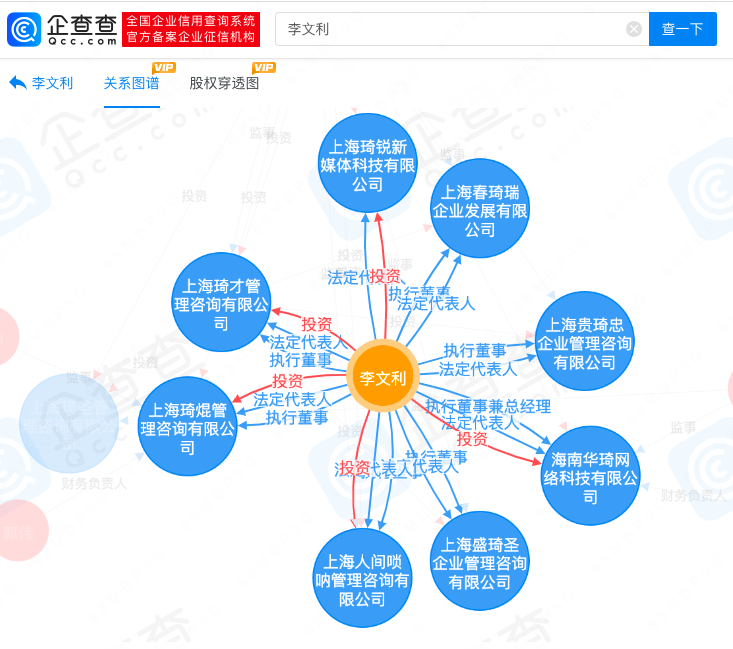Click the faded 财务负责人 label at lower left
Screen dimensions: 733x649
(x=94, y=483)
